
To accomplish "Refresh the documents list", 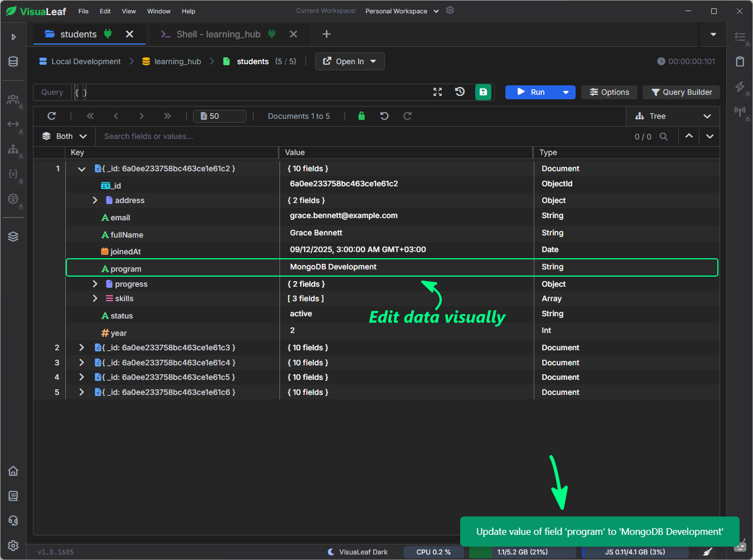I will click(x=51, y=116).
